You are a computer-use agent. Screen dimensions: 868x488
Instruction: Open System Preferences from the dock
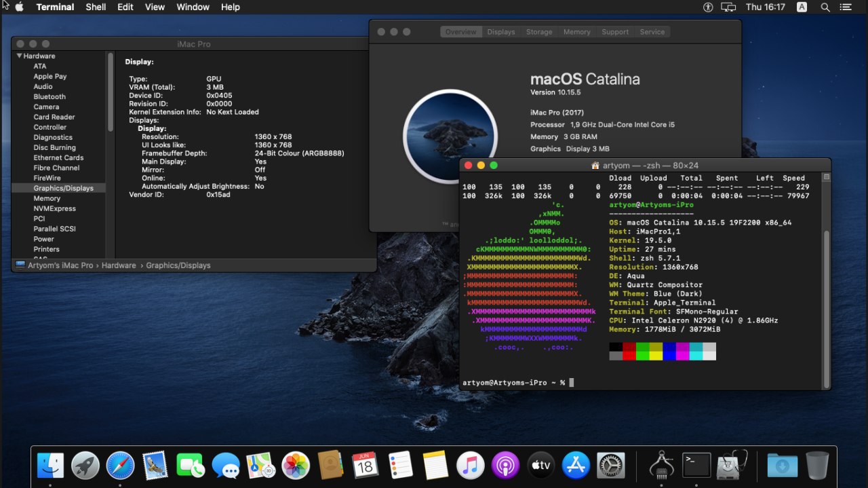pyautogui.click(x=610, y=466)
